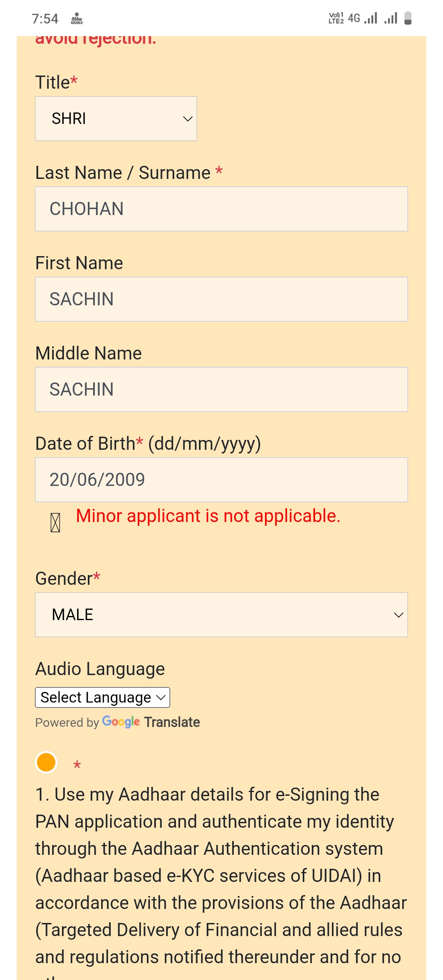
Task: Tap the second SIM signal strength icon
Action: [x=391, y=18]
